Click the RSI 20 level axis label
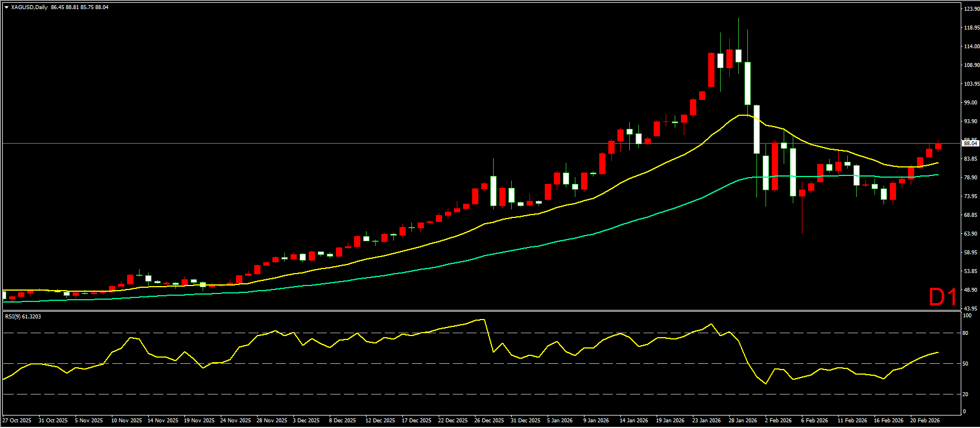The height and width of the screenshot is (428, 980). 965,394
